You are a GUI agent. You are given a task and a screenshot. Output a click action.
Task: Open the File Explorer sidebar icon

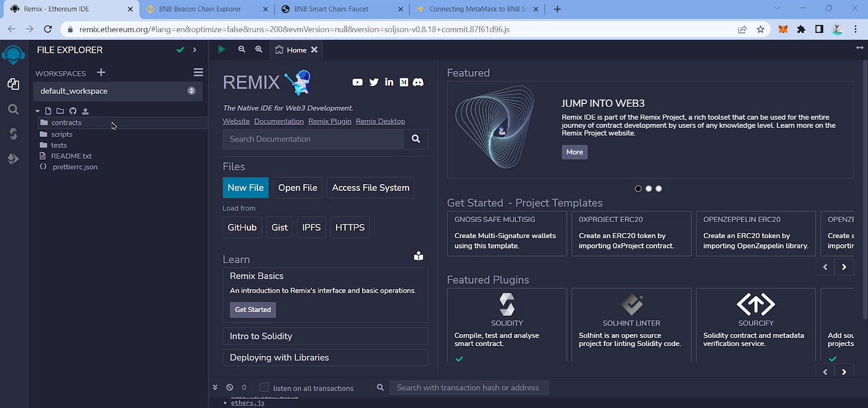tap(13, 84)
